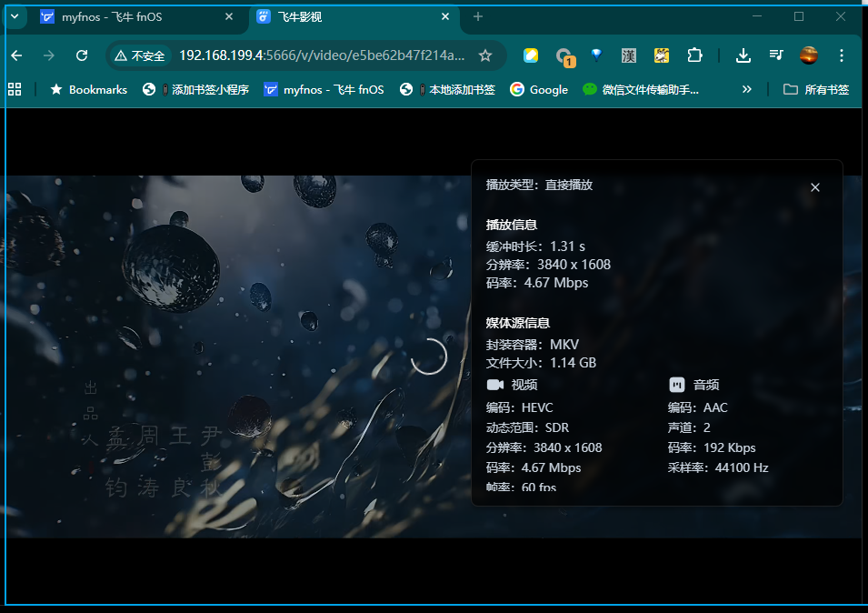Open a new browser tab
868x613 pixels.
[478, 16]
